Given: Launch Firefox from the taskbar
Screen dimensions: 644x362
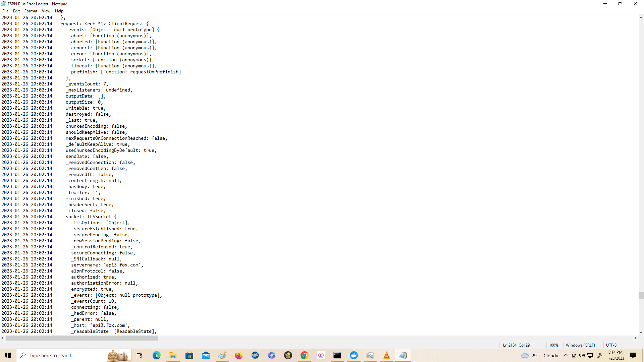Looking at the screenshot, I should click(x=238, y=355).
